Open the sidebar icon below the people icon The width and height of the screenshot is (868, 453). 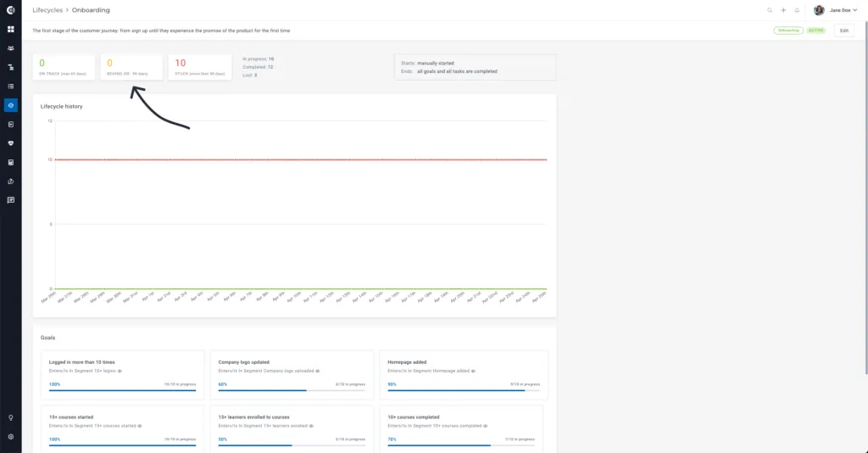[x=10, y=67]
